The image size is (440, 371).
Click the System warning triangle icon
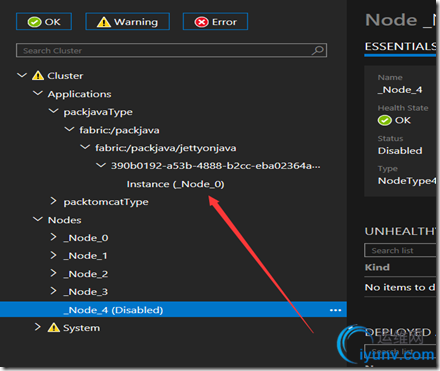pyautogui.click(x=53, y=327)
